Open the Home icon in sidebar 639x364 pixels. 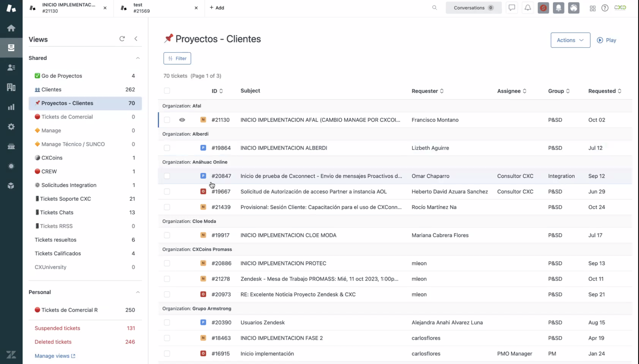coord(11,28)
